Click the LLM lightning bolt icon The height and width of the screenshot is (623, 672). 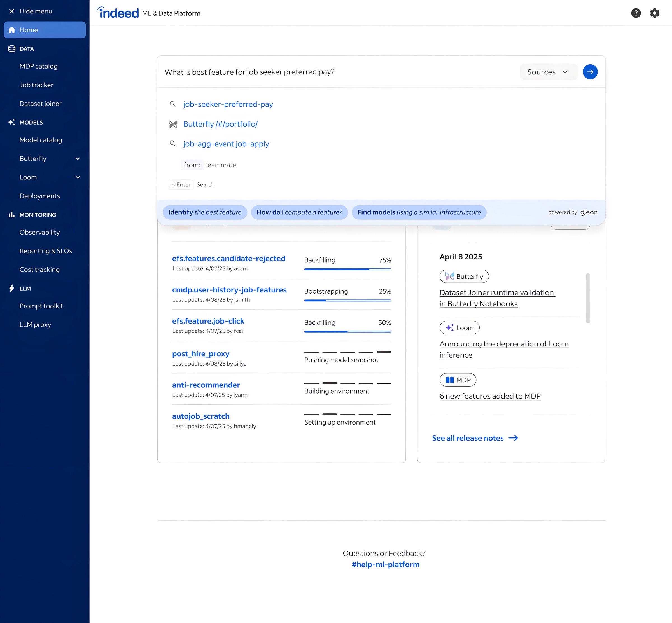[x=12, y=288]
